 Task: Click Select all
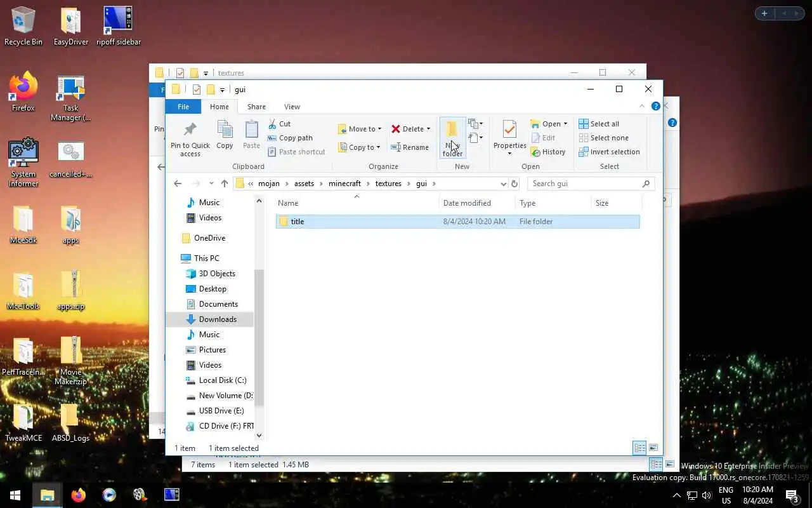point(599,124)
